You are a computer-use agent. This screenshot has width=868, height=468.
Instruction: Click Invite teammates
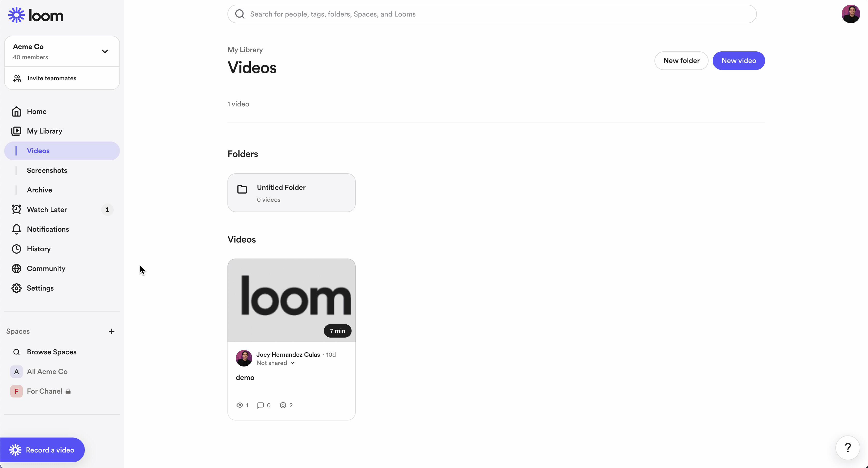pyautogui.click(x=51, y=78)
